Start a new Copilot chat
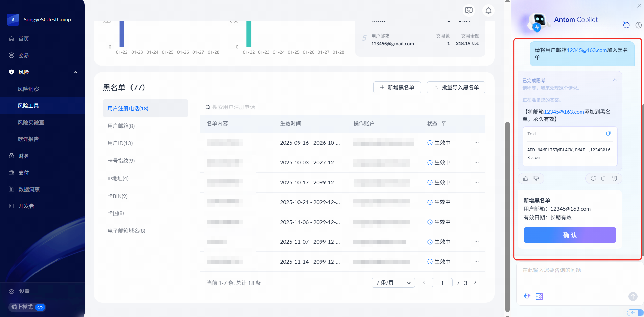Viewport: 644px width, 317px height. (626, 25)
